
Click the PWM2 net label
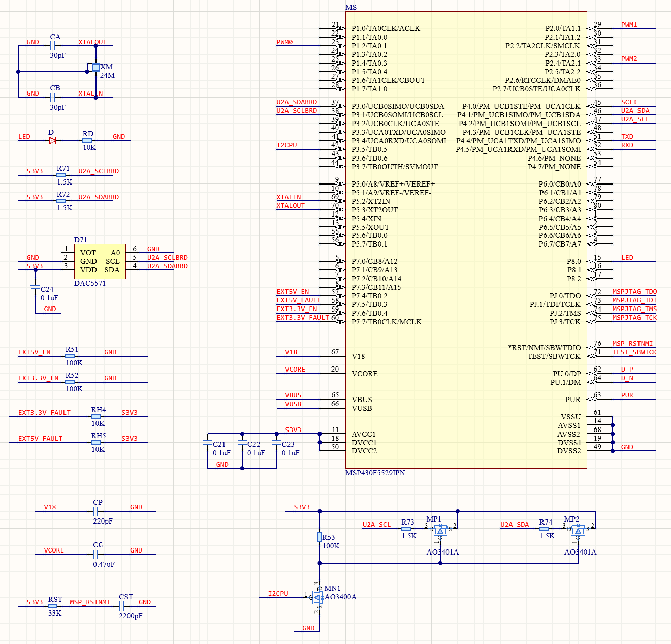point(629,59)
